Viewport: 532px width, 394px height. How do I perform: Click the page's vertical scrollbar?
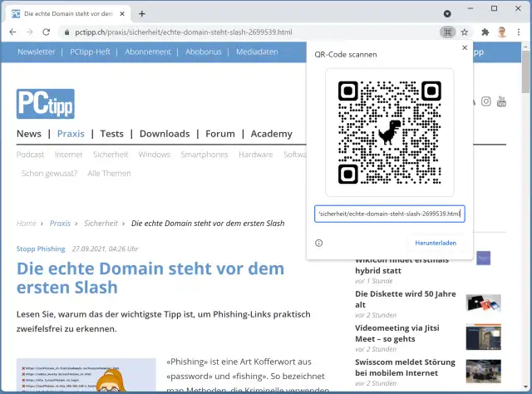[525, 208]
